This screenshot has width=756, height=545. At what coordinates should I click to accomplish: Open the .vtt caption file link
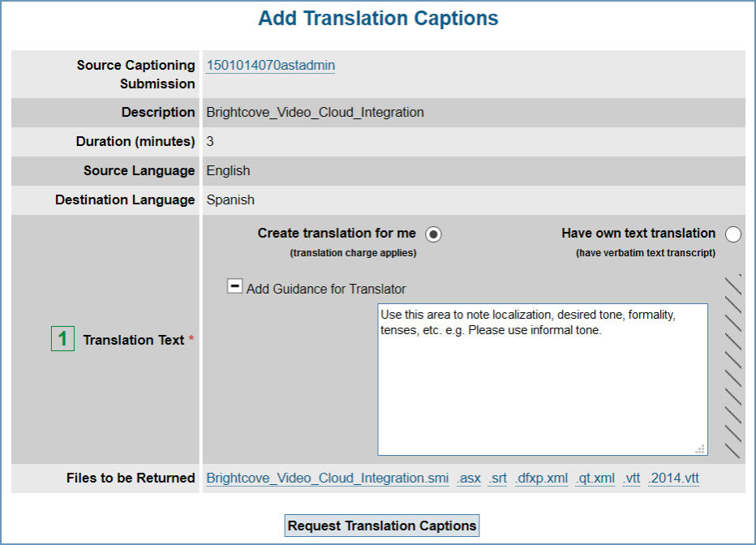pyautogui.click(x=634, y=478)
